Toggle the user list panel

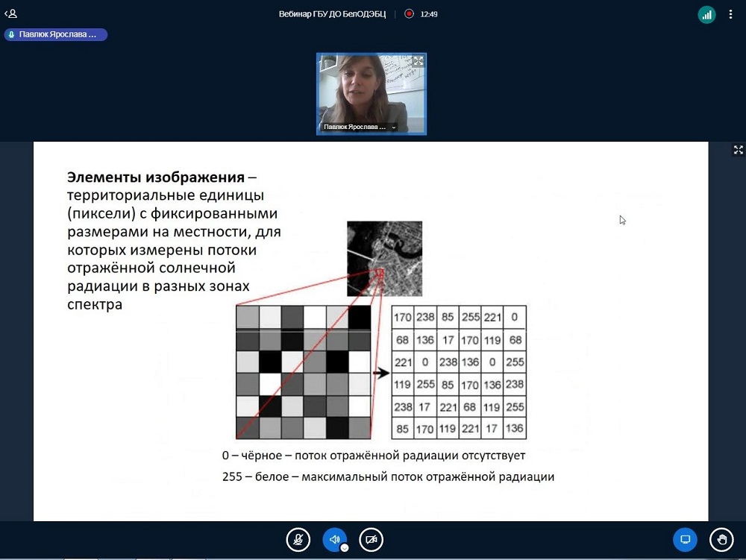pyautogui.click(x=10, y=13)
